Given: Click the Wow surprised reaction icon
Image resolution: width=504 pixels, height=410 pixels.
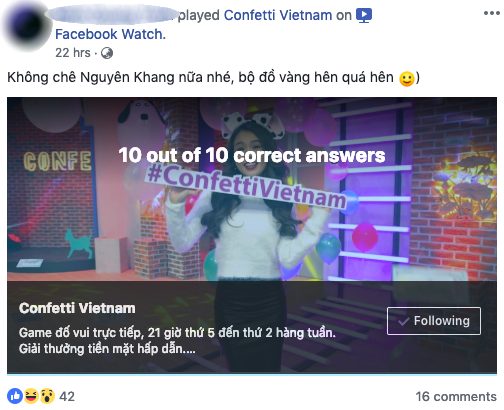Looking at the screenshot, I should click(x=47, y=396).
